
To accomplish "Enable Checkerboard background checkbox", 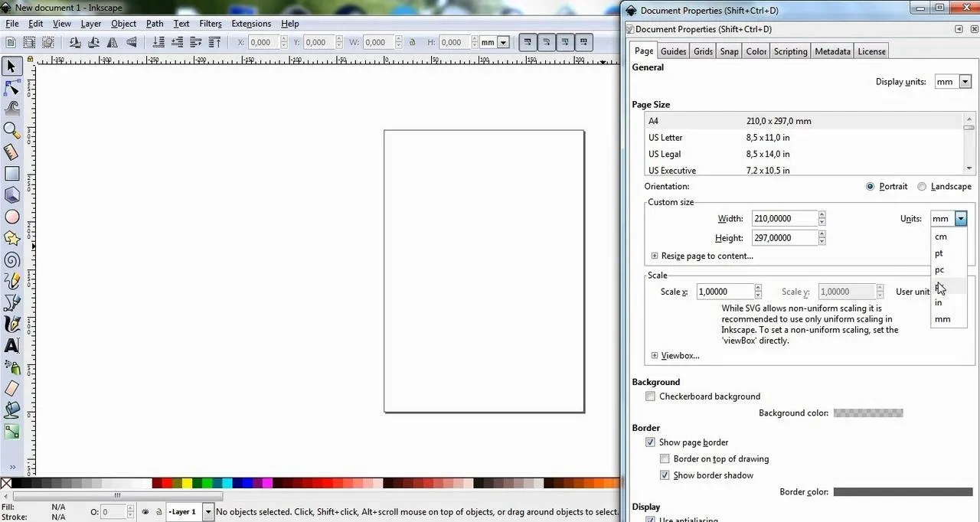I will coord(650,396).
